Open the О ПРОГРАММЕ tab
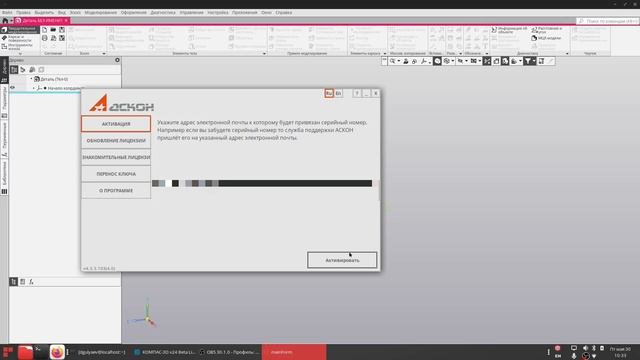This screenshot has height=360, width=640. point(116,191)
